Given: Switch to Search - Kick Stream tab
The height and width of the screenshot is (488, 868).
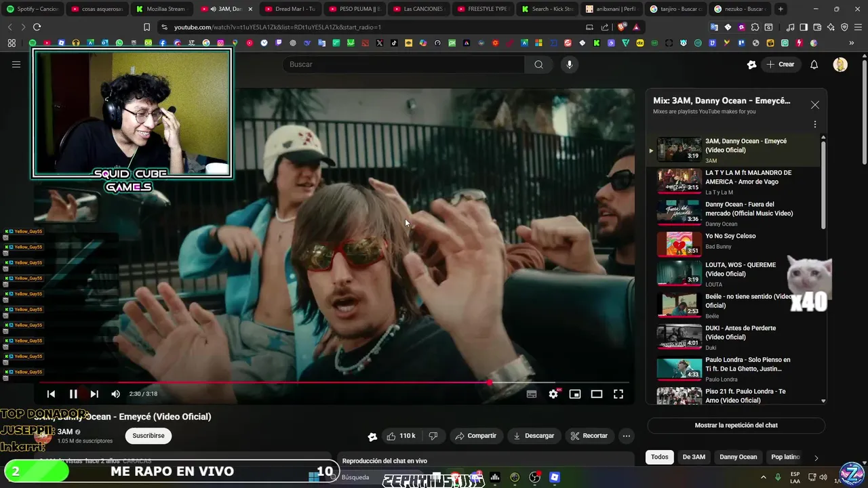Looking at the screenshot, I should coord(547,9).
